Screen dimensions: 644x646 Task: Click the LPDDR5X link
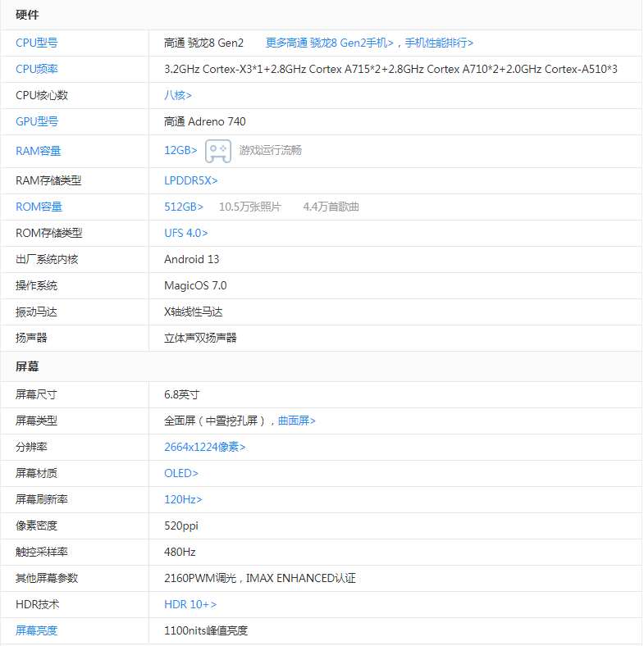[191, 181]
